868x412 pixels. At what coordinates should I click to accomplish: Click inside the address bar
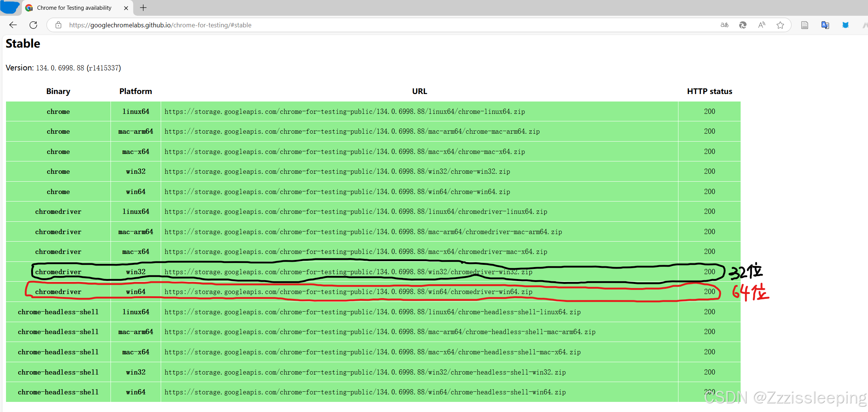click(x=262, y=25)
